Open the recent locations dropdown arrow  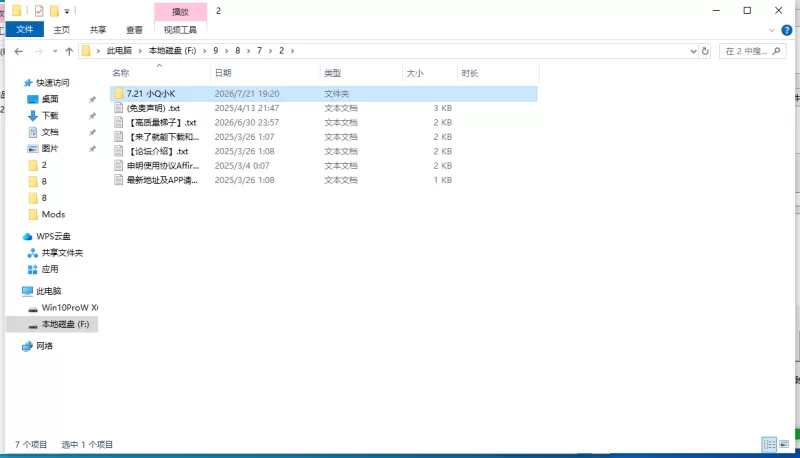[x=55, y=51]
